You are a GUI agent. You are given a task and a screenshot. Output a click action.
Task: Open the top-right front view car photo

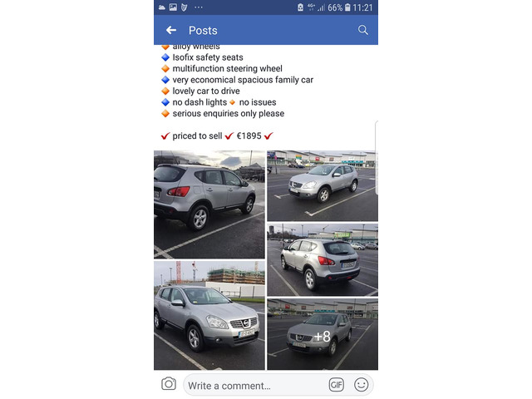pyautogui.click(x=323, y=186)
